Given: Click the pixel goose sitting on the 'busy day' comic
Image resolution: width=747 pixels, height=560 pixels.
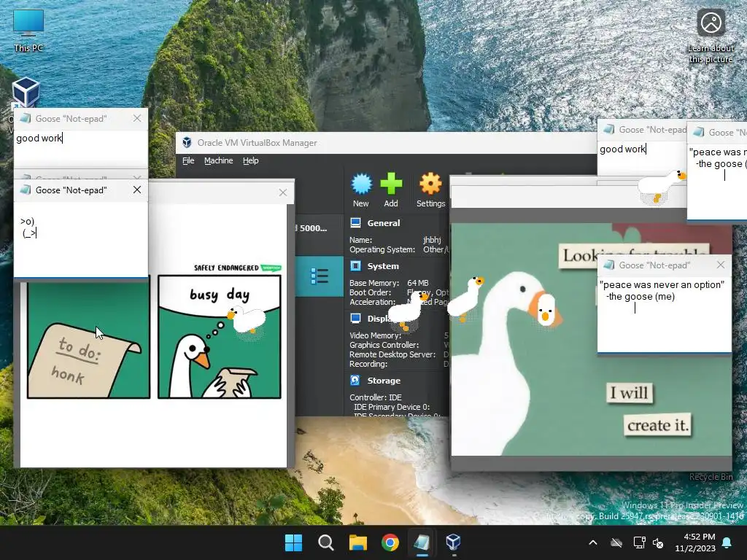Looking at the screenshot, I should 247,320.
